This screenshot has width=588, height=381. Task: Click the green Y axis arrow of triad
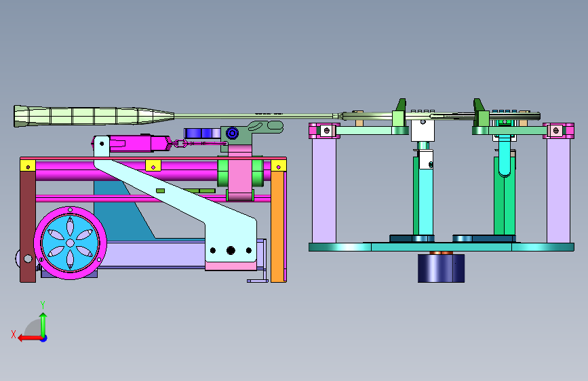pos(43,325)
